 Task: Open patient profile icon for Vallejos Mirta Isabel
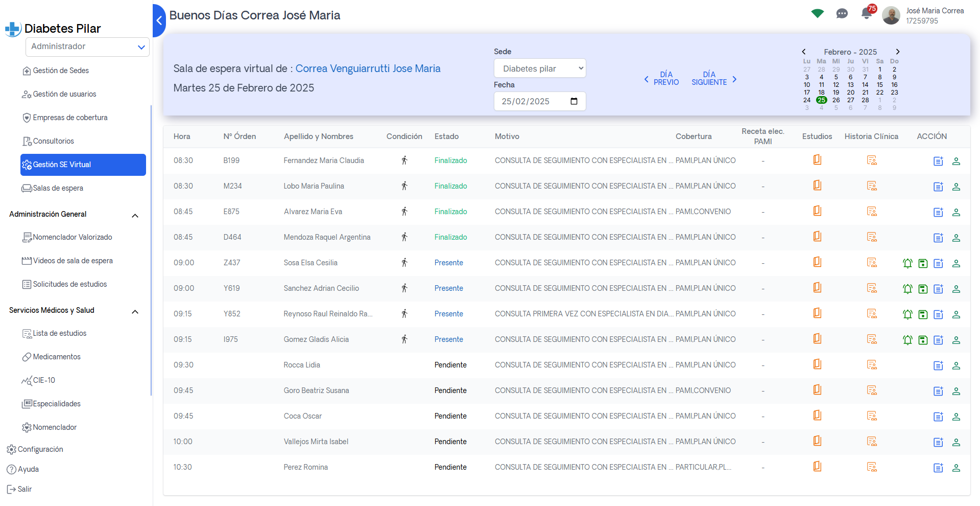[956, 442]
